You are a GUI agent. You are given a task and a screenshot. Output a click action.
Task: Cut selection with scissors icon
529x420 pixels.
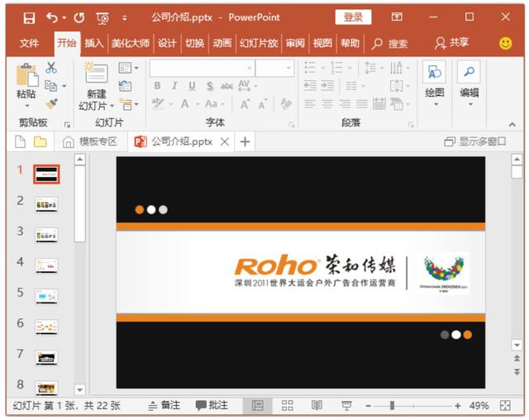tap(51, 68)
